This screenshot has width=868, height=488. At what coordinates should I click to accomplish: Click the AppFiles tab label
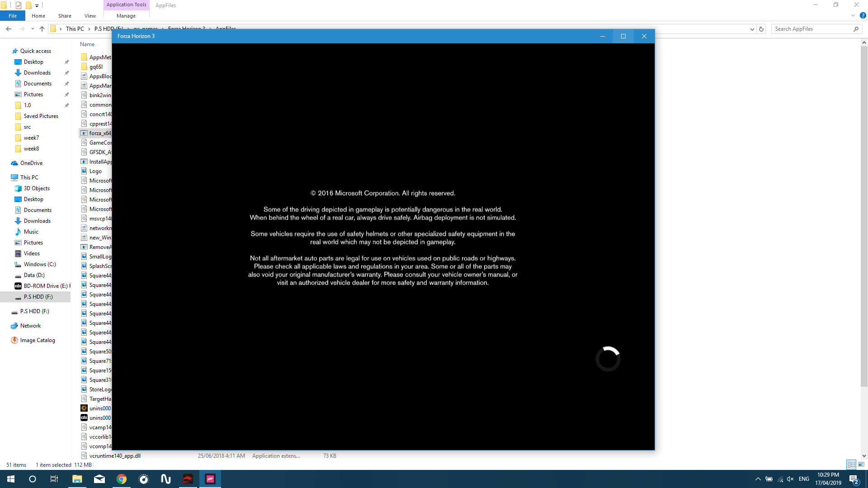point(165,5)
